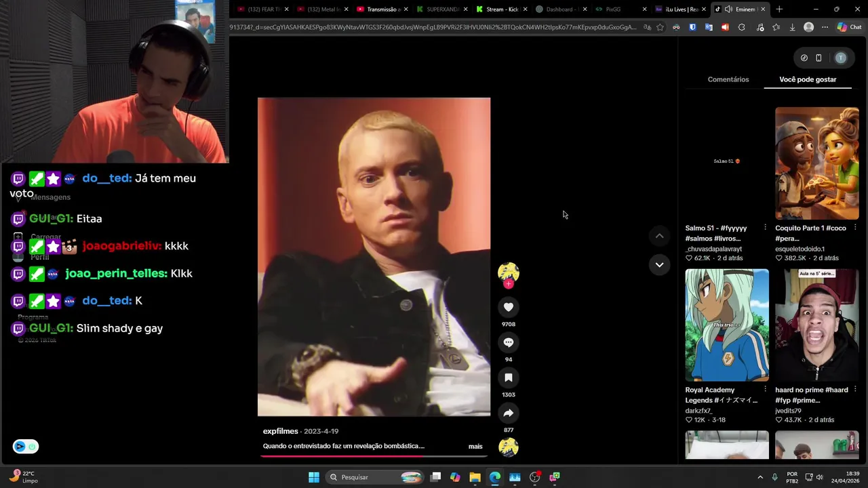The height and width of the screenshot is (488, 868).
Task: Bookmark the video using the save icon
Action: click(x=509, y=378)
